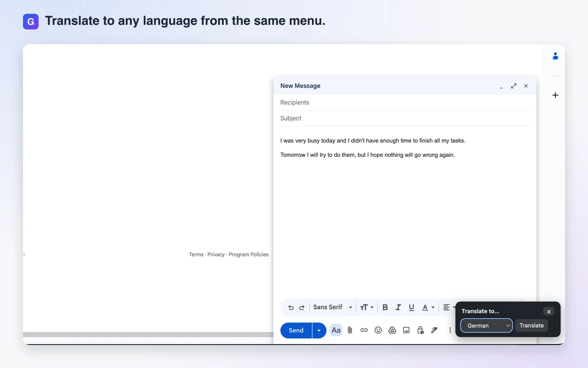
Task: Undo the last edit in the formatting bar
Action: coord(291,307)
